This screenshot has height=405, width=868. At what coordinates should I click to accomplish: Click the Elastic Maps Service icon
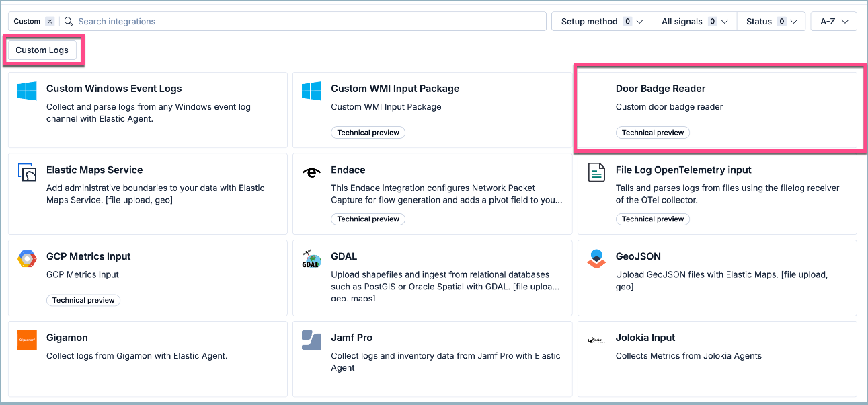coord(27,173)
